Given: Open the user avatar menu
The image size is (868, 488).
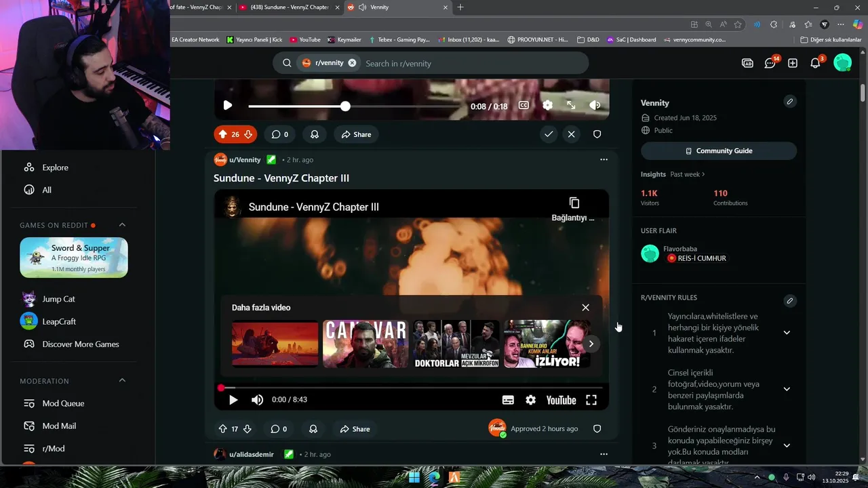Looking at the screenshot, I should (842, 63).
